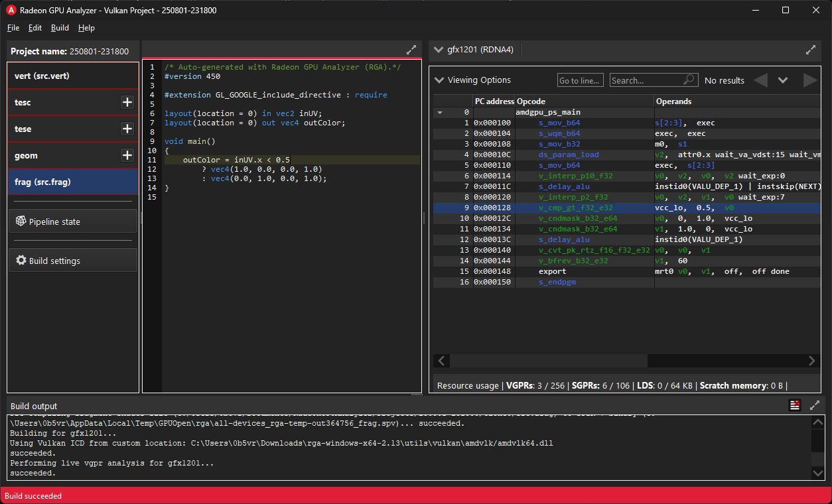Screen dimensions: 832x504
Task: Click the Go to line button
Action: 580,80
